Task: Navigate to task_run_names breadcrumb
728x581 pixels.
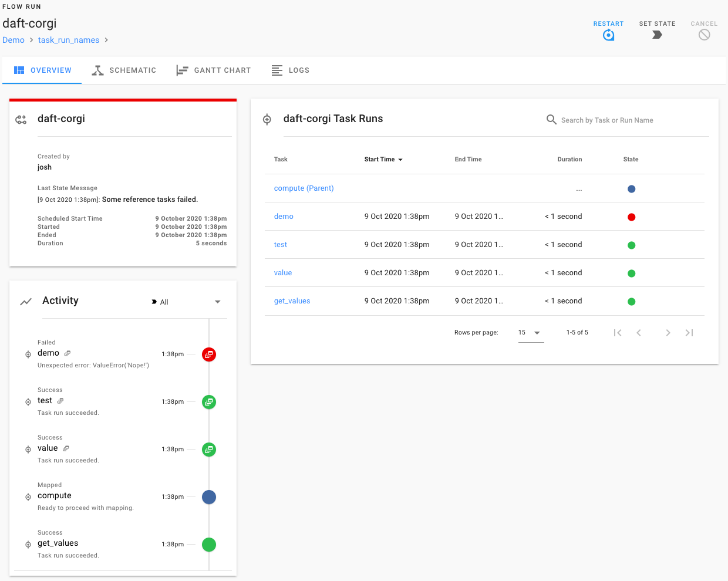Action: 69,40
